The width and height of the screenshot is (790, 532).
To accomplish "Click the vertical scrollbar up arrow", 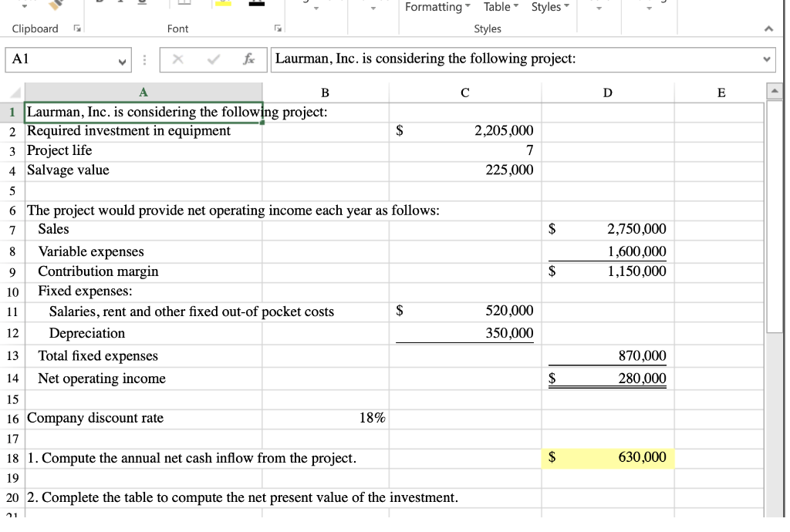I will [x=775, y=91].
